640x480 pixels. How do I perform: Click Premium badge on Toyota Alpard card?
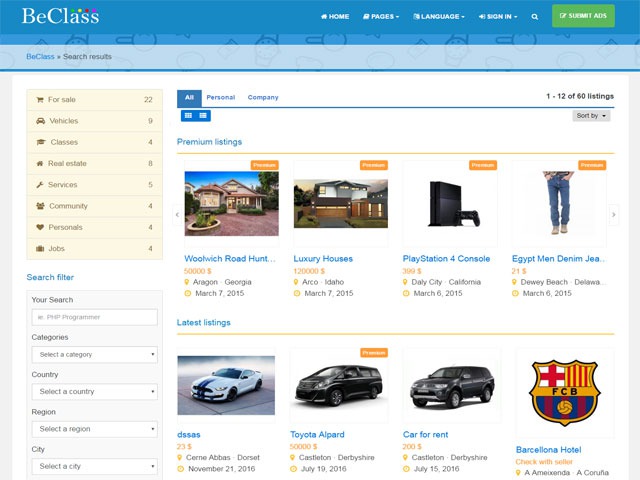click(x=374, y=353)
